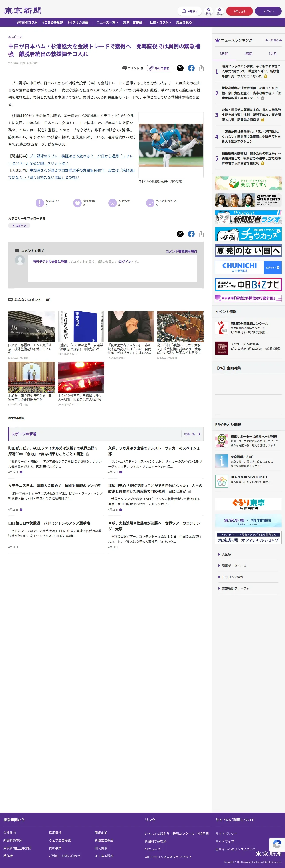
Task: Toggle the あとで読む save-for-later button
Action: pos(160,68)
